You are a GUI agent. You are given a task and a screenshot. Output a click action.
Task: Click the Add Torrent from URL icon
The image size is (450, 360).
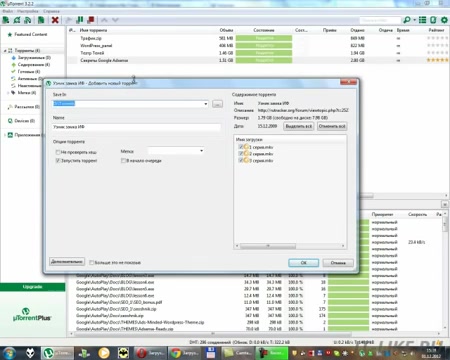point(17,20)
